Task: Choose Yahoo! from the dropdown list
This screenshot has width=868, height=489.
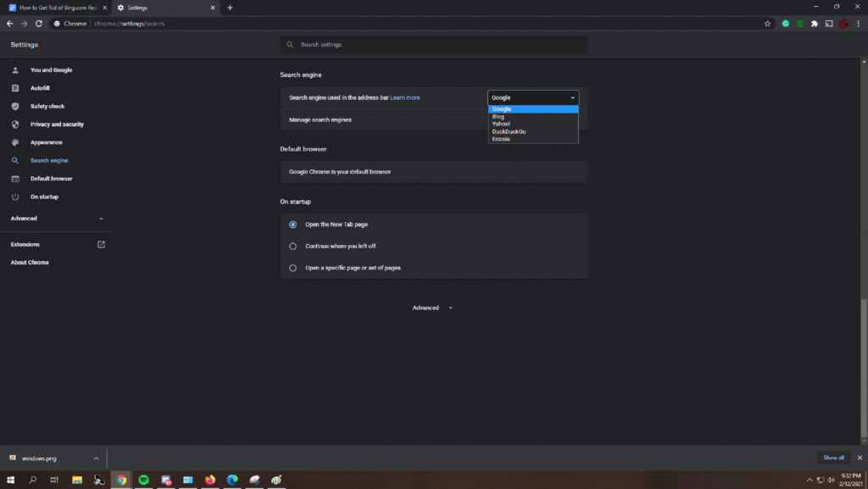Action: [x=533, y=124]
